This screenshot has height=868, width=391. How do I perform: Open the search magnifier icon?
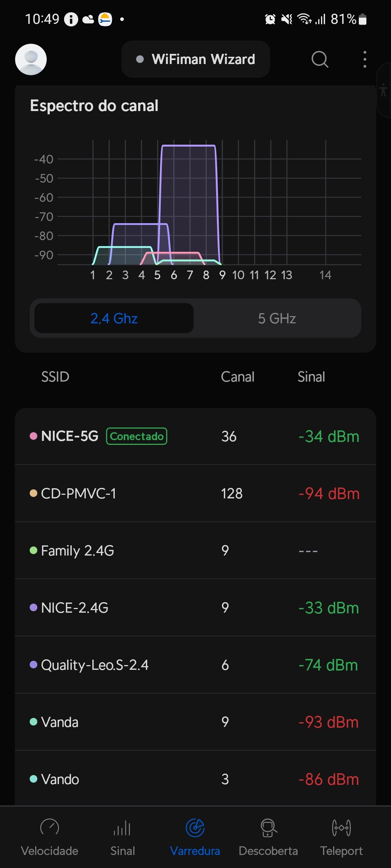(x=320, y=59)
